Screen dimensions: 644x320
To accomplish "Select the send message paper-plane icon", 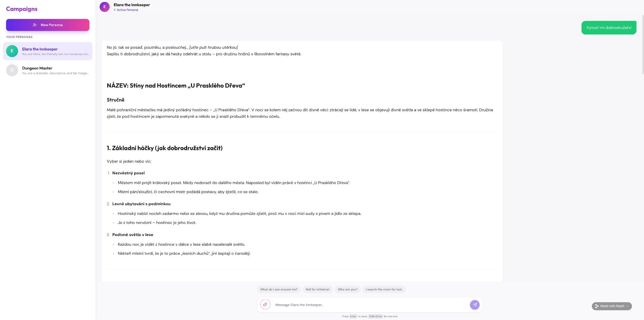I will [x=475, y=305].
